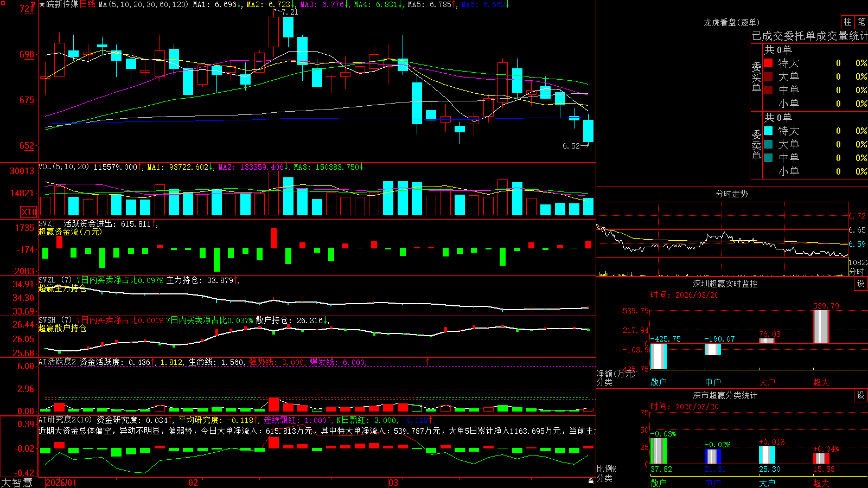The image size is (868, 488).
Task: Click the 02 month marker on time axis
Action: pos(193,483)
